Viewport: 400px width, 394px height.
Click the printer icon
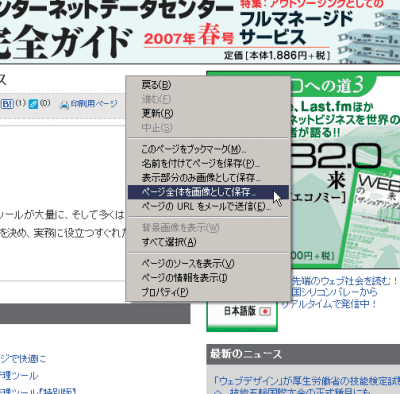tap(64, 105)
